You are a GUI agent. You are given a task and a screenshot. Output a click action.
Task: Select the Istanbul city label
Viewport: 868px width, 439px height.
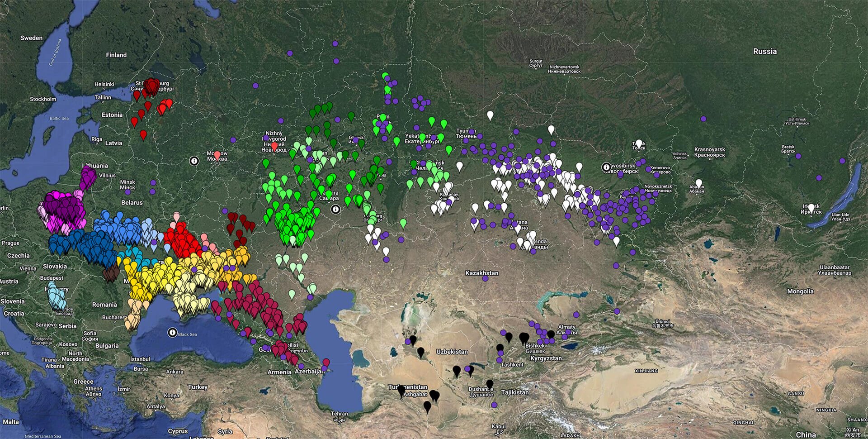(x=140, y=359)
